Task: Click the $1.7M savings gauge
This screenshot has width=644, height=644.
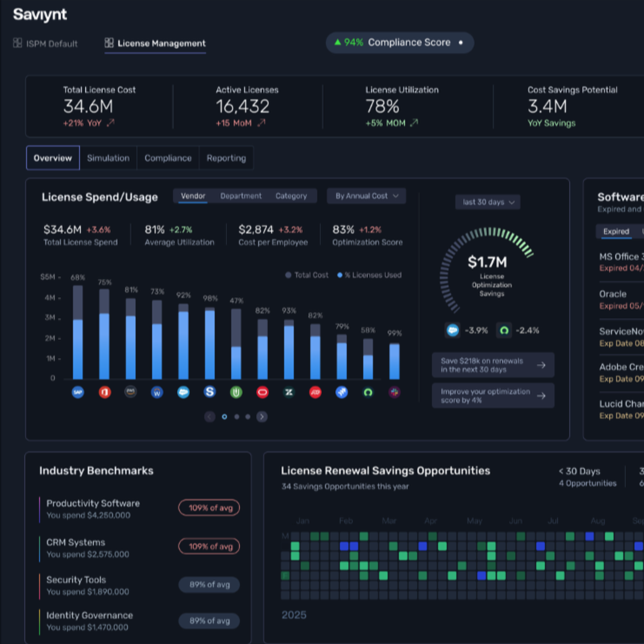Action: 488,270
